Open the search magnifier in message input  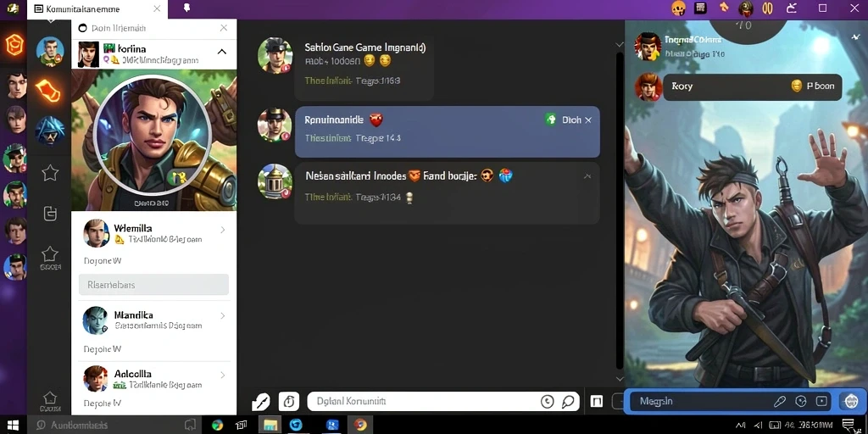point(568,402)
